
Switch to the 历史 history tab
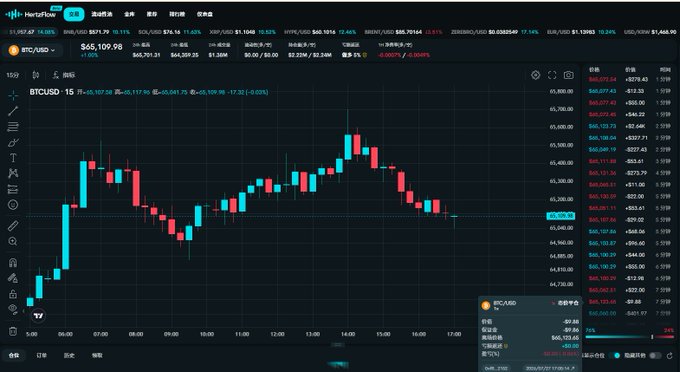click(x=69, y=356)
